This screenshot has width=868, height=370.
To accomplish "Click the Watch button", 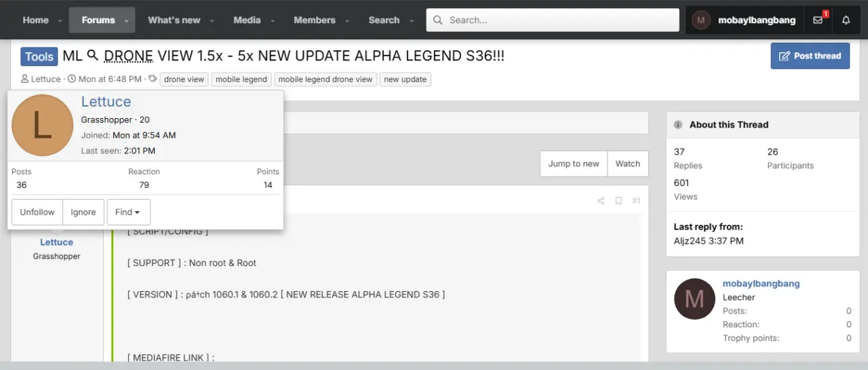I will 628,164.
